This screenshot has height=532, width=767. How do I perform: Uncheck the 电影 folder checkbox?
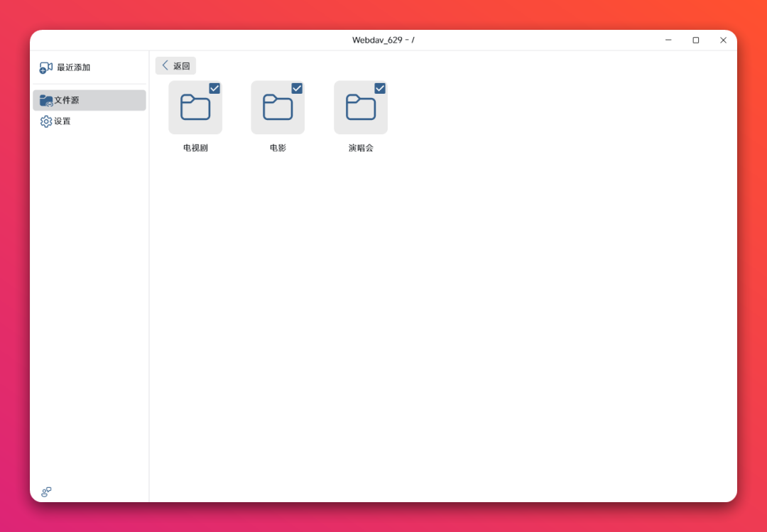coord(297,88)
